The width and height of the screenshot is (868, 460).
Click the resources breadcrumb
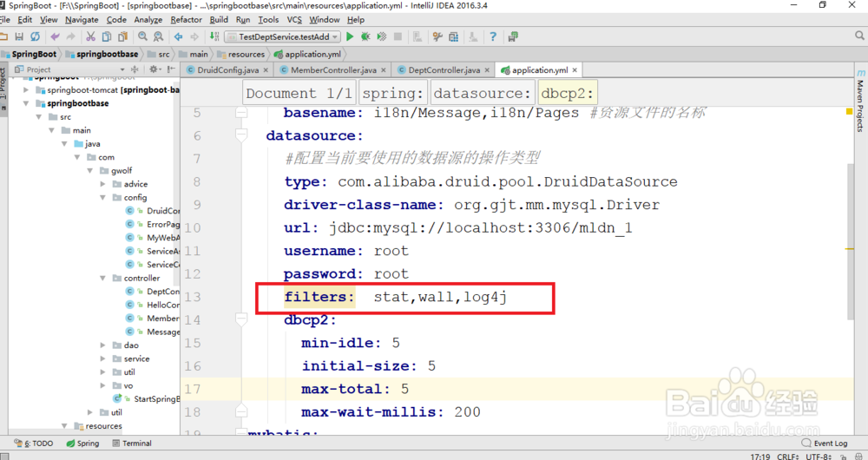click(x=240, y=54)
